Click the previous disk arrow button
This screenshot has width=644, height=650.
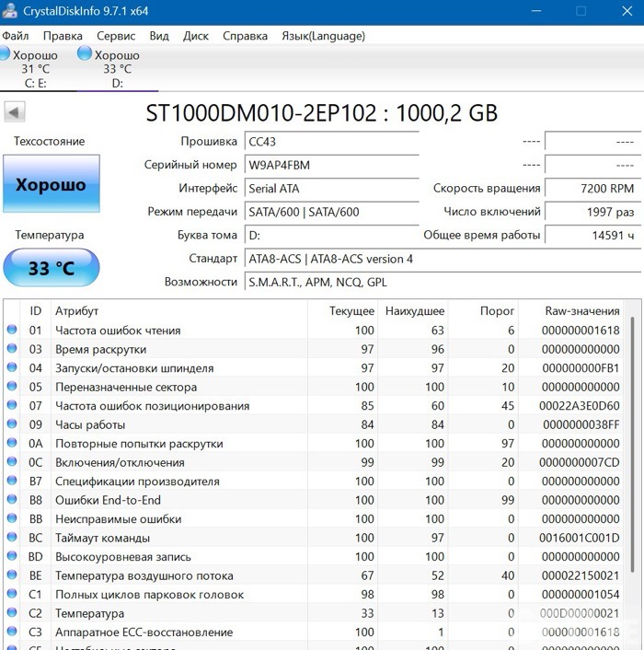15,112
